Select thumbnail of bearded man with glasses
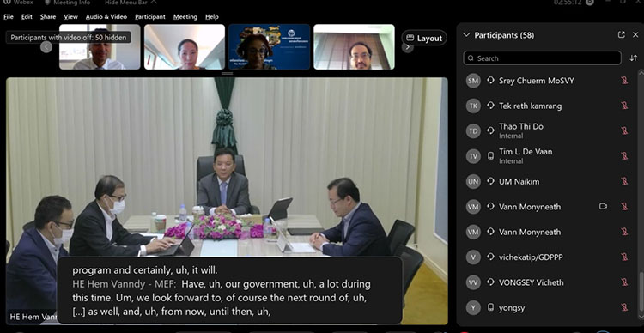Image resolution: width=644 pixels, height=333 pixels. (354, 47)
